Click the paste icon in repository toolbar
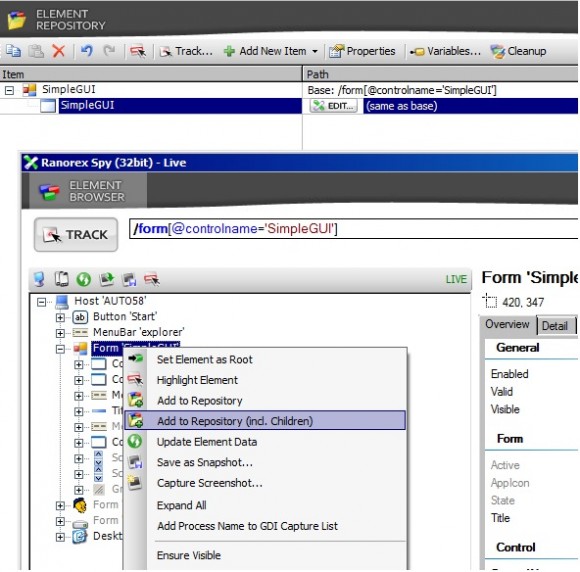 pos(36,51)
